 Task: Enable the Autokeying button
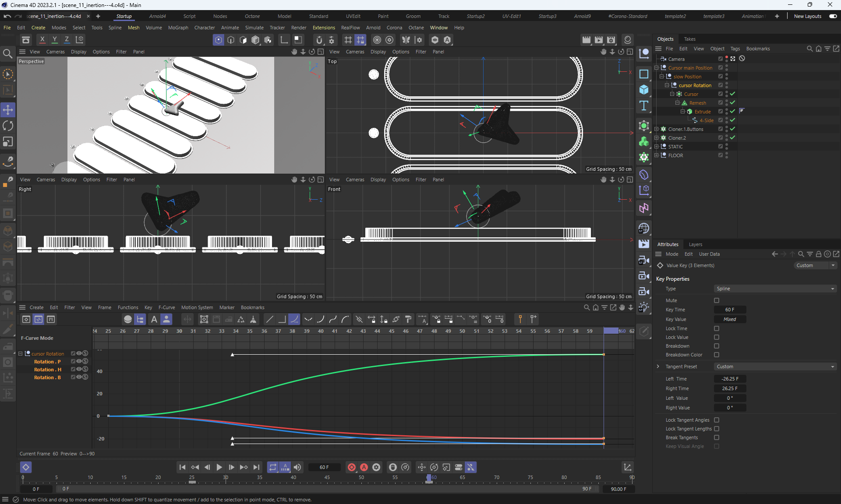(364, 467)
